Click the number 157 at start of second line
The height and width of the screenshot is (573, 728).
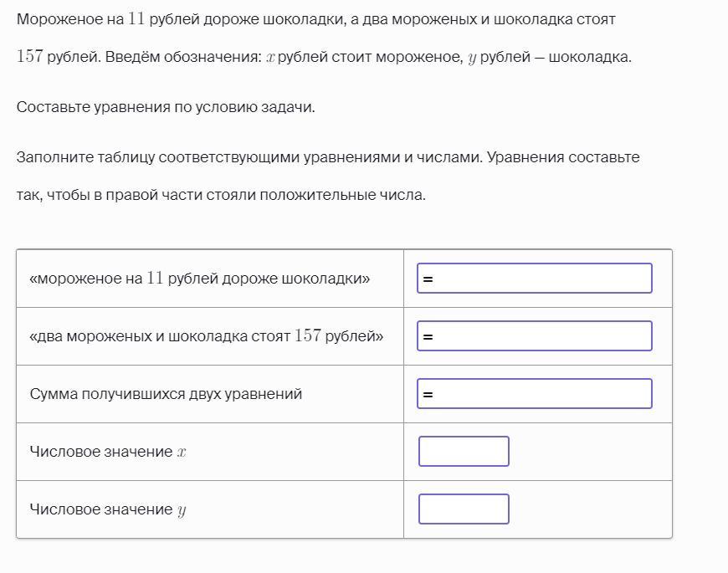pos(30,57)
